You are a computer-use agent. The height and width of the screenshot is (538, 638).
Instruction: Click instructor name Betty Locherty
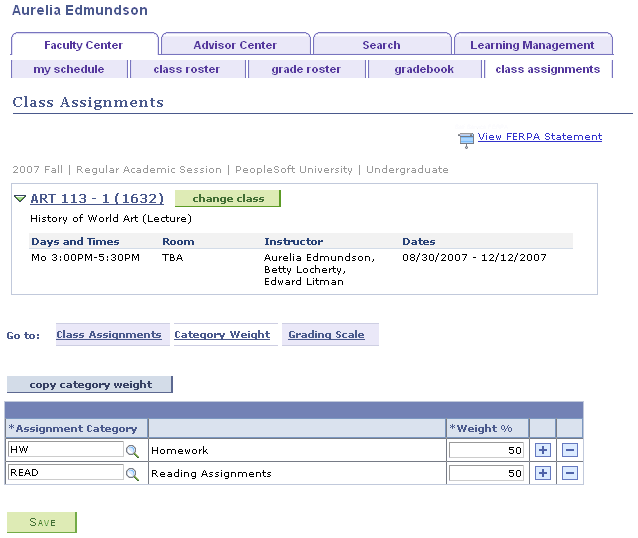coord(305,270)
